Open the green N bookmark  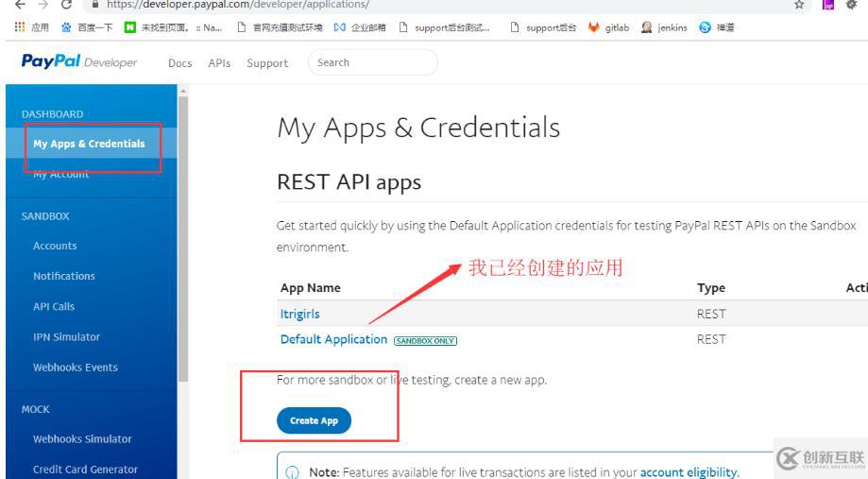pos(173,27)
